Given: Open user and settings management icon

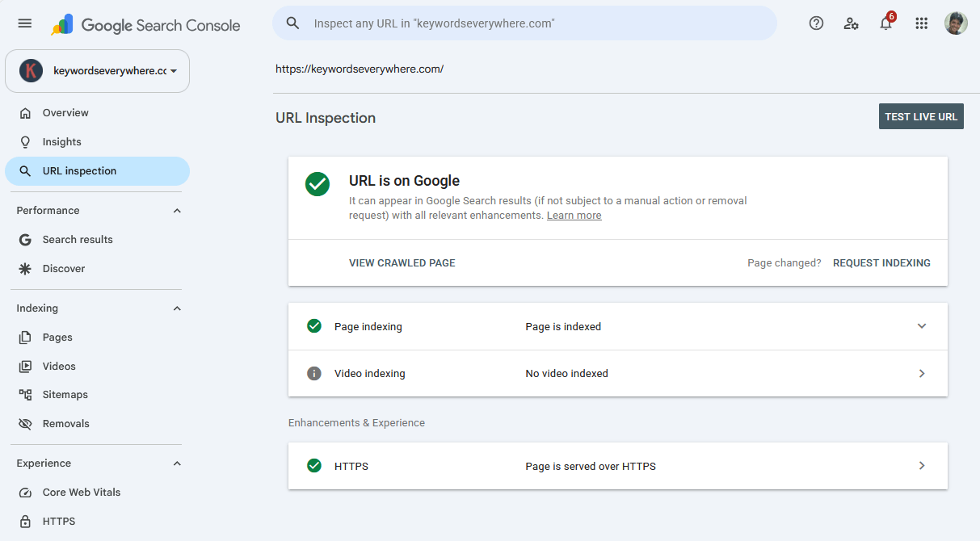Looking at the screenshot, I should pos(851,23).
